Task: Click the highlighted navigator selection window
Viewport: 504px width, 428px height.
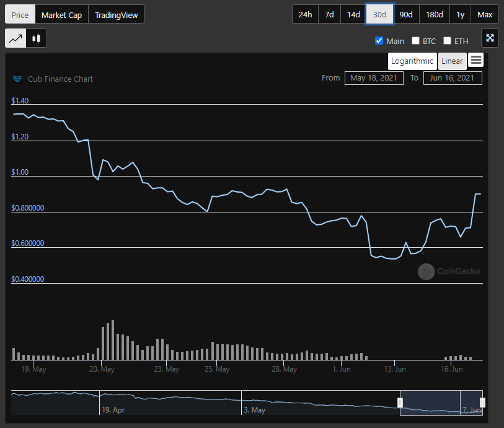Action: pyautogui.click(x=441, y=403)
